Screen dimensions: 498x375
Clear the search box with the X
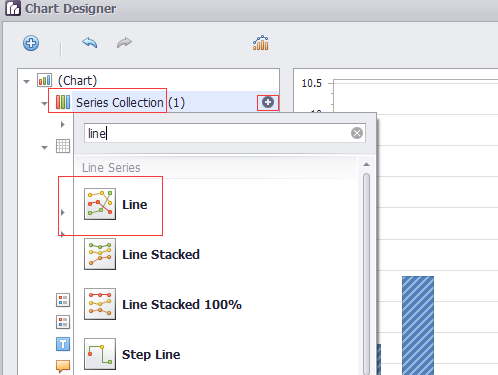point(357,133)
